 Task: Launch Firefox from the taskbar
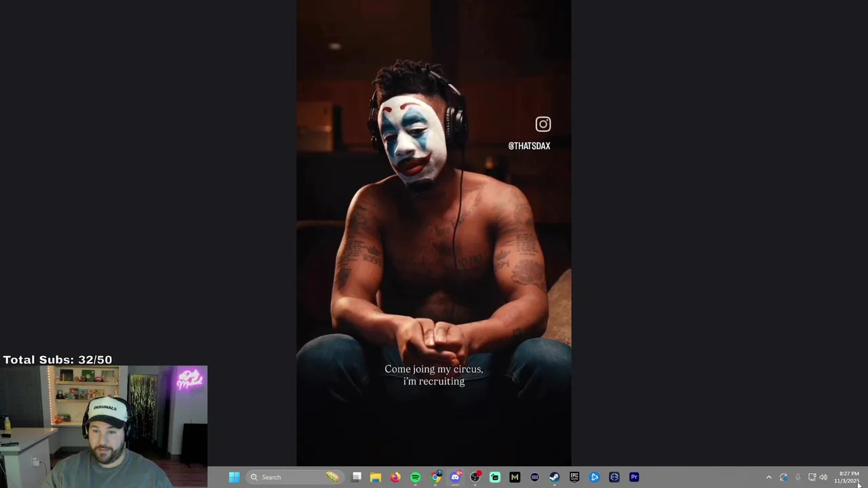point(395,477)
